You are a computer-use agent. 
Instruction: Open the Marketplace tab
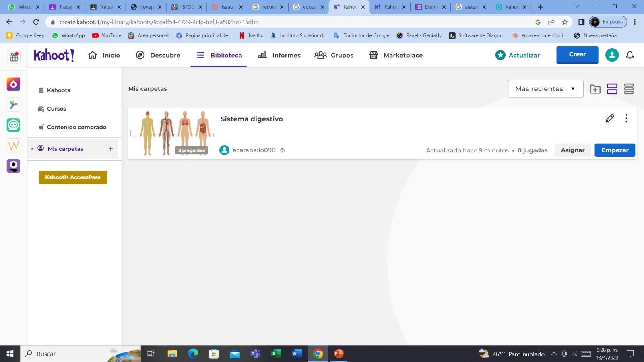[x=396, y=55]
